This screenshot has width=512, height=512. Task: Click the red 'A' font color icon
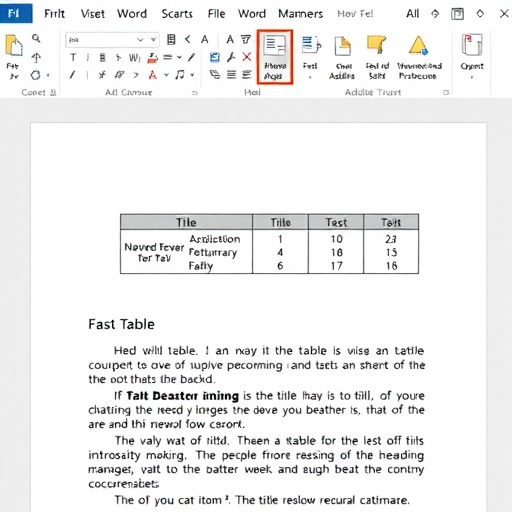coord(153,75)
